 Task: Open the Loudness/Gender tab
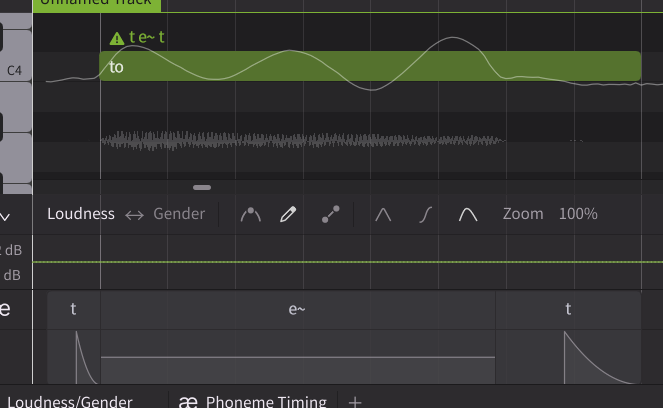[x=70, y=400]
